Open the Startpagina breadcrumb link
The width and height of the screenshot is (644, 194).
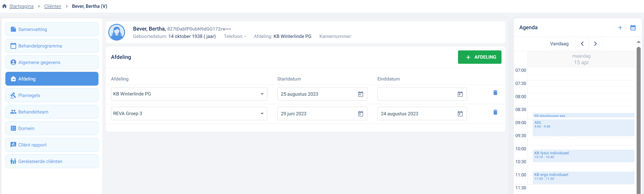tap(21, 6)
